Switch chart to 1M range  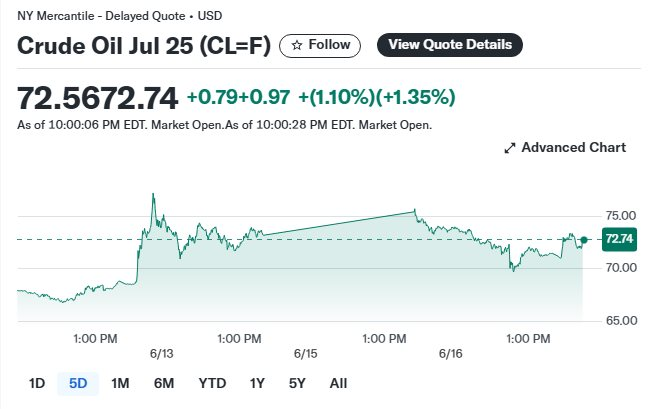[x=120, y=383]
